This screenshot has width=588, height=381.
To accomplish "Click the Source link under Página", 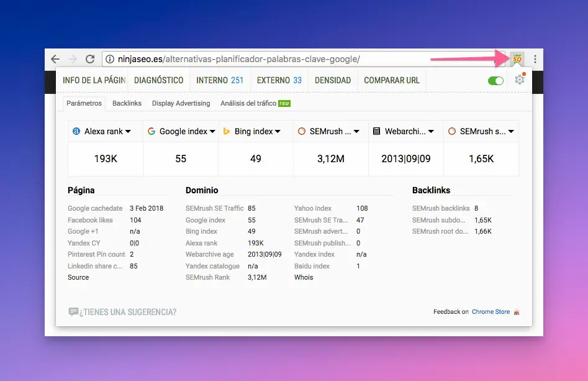I will coord(78,277).
